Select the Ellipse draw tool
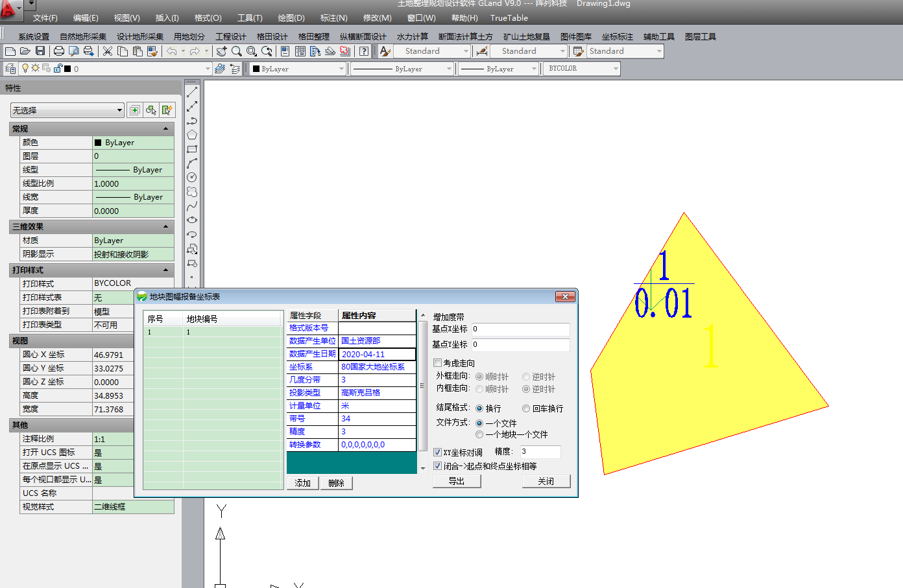 pyautogui.click(x=192, y=220)
